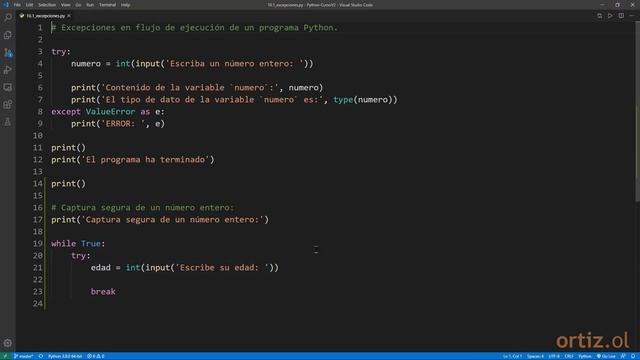Open the Selection menu
This screenshot has height=360, width=640.
47,5
